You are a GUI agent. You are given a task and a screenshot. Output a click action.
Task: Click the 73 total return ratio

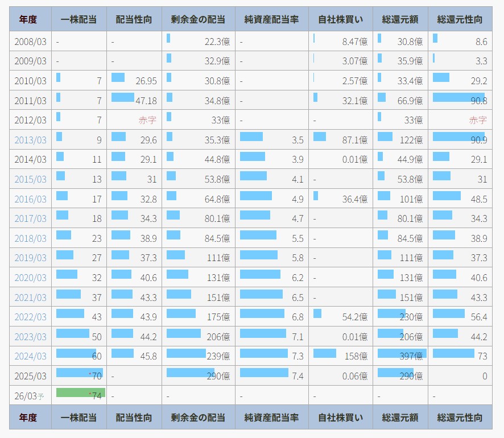coord(482,357)
